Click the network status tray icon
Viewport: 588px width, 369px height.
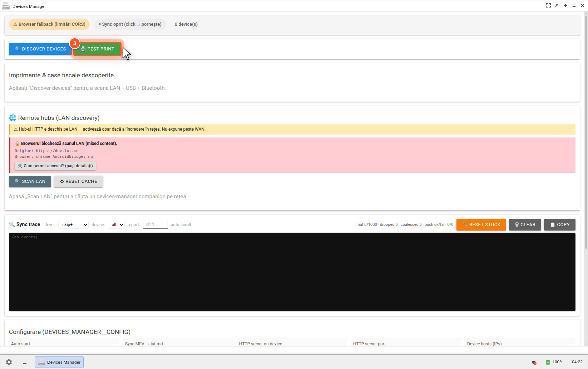pyautogui.click(x=534, y=363)
